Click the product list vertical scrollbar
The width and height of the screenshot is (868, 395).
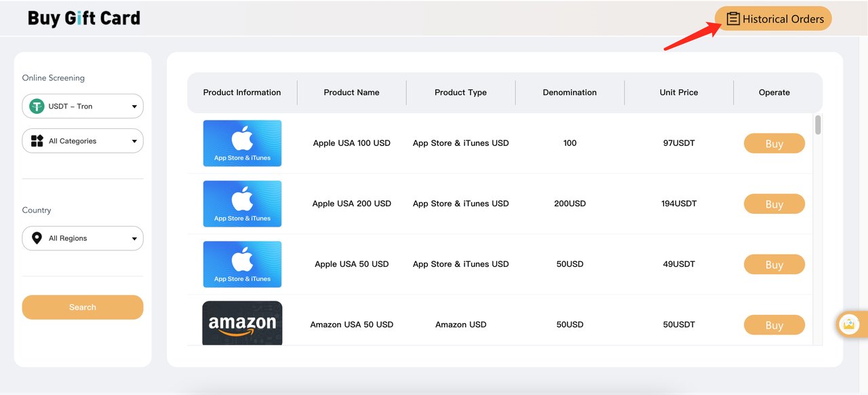pyautogui.click(x=818, y=126)
